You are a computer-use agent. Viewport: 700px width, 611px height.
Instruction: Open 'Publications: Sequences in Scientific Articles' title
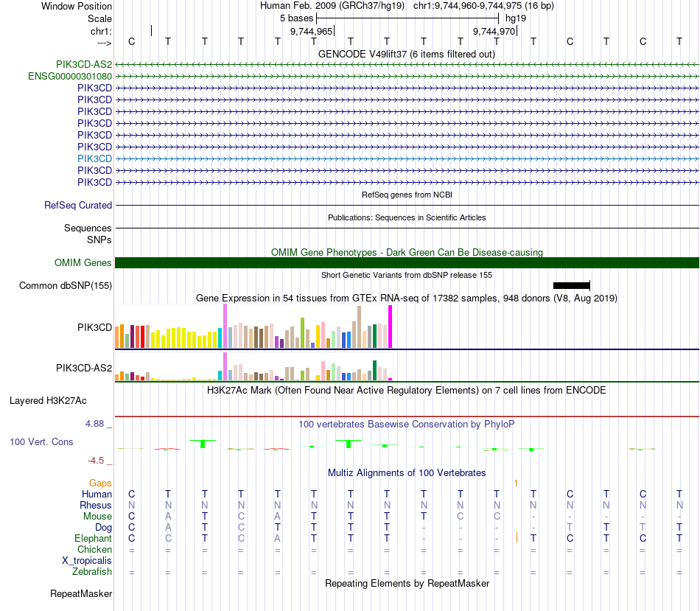(407, 217)
